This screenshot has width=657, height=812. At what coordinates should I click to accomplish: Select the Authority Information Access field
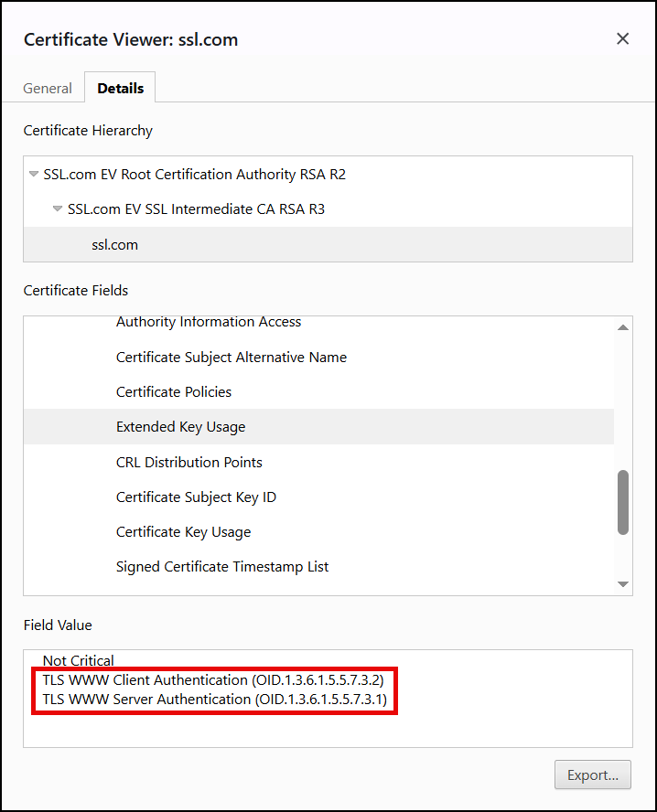tap(209, 322)
